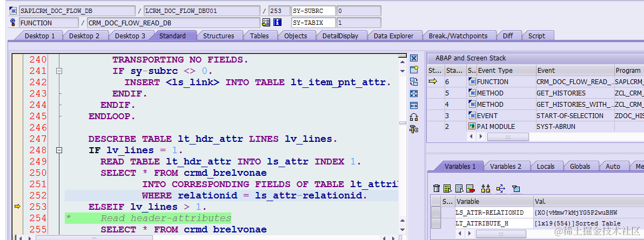
Task: Click the maximize horizontally icon beside the editor
Action: (x=414, y=105)
